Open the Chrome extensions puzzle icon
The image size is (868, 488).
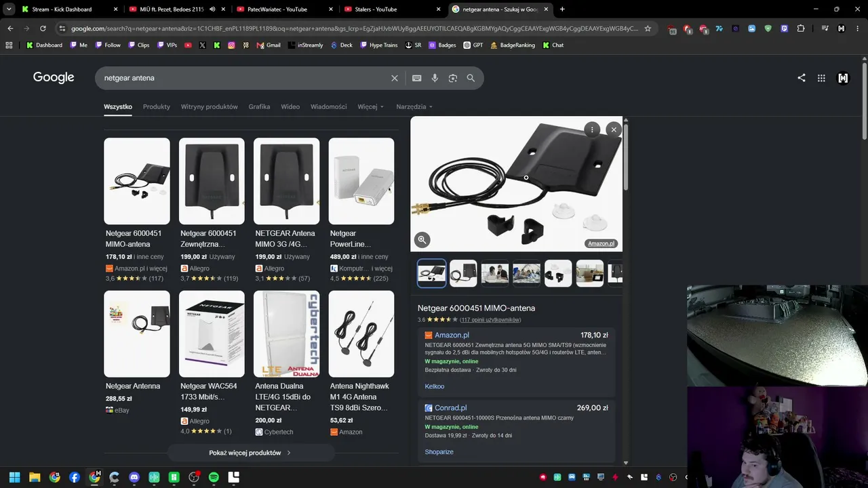[801, 28]
